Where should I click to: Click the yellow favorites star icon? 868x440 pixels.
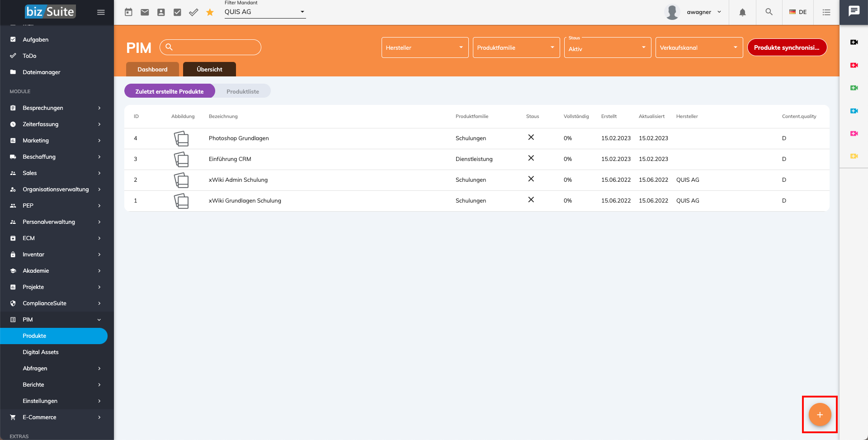pyautogui.click(x=210, y=12)
